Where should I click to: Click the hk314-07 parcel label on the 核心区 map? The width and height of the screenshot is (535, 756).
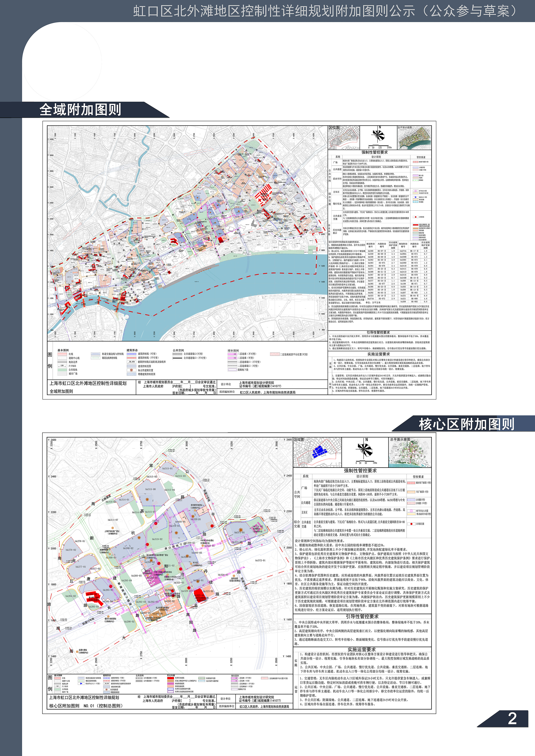[113, 520]
